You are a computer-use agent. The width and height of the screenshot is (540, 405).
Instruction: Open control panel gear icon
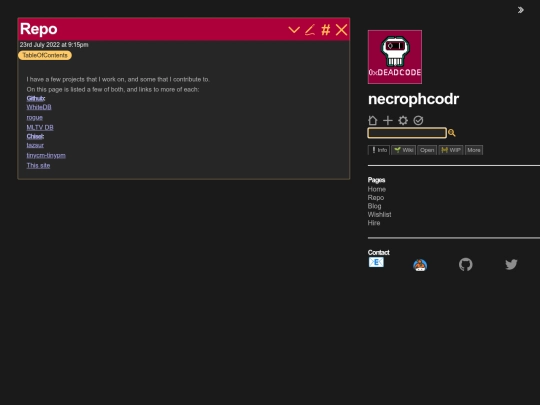[x=403, y=121]
